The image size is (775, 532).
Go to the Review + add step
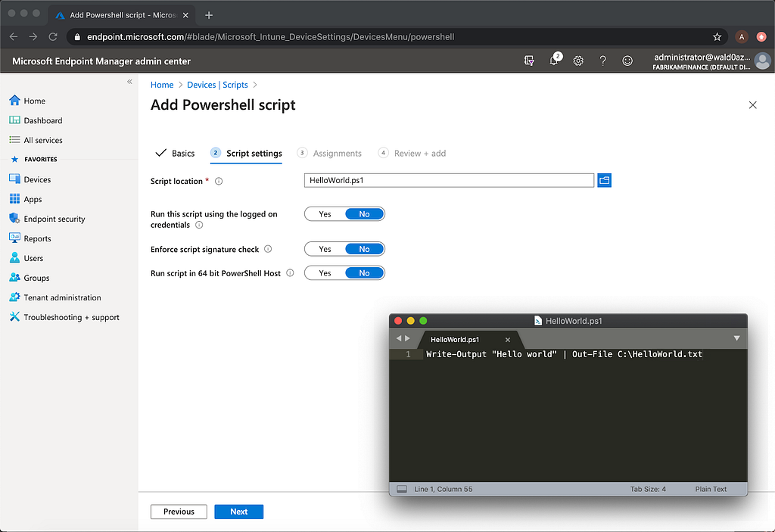click(412, 154)
